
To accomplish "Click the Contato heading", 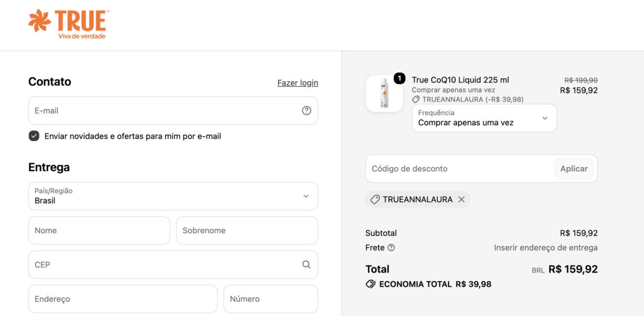I will [50, 82].
